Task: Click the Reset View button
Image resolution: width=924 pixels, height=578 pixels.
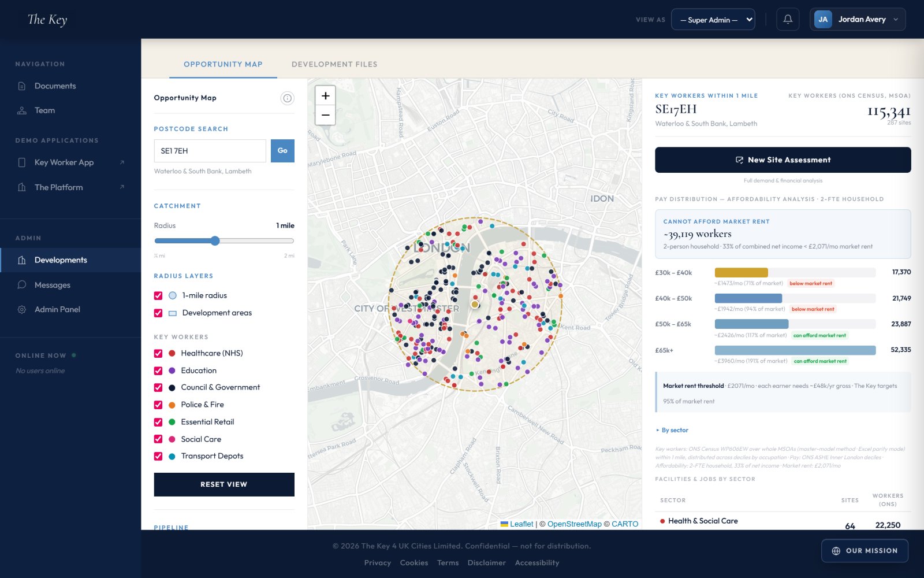Action: tap(224, 484)
